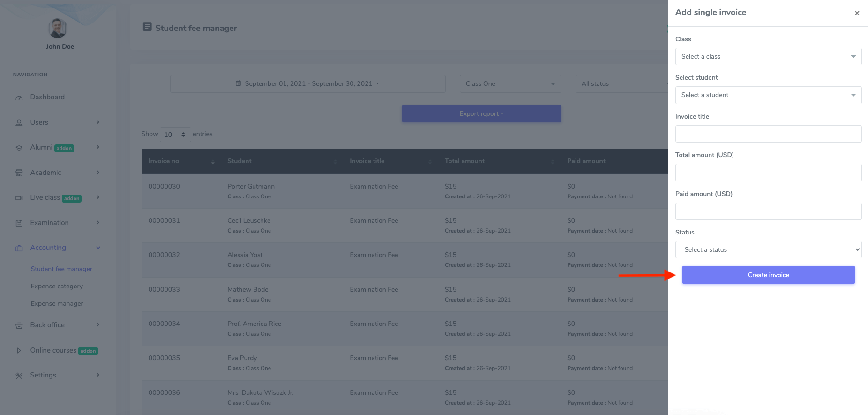Expand the Examination menu chevron
Viewport: 868px width, 415px height.
coord(98,223)
